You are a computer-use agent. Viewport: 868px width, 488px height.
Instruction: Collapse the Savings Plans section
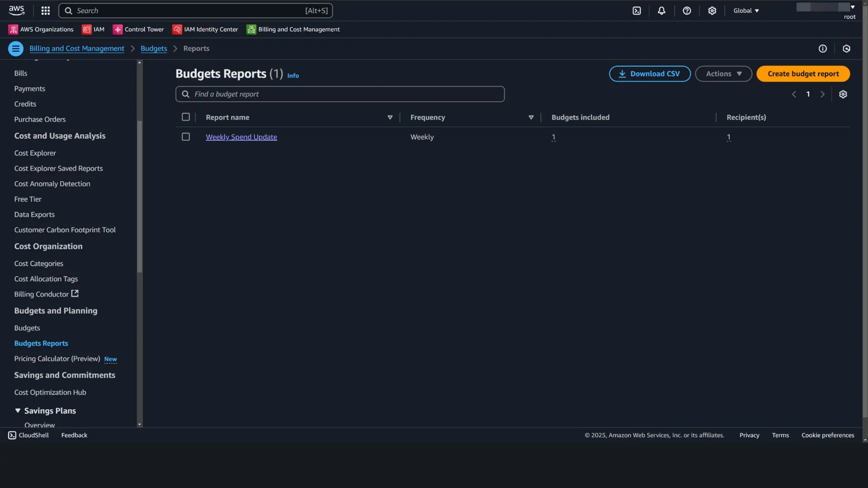(18, 410)
